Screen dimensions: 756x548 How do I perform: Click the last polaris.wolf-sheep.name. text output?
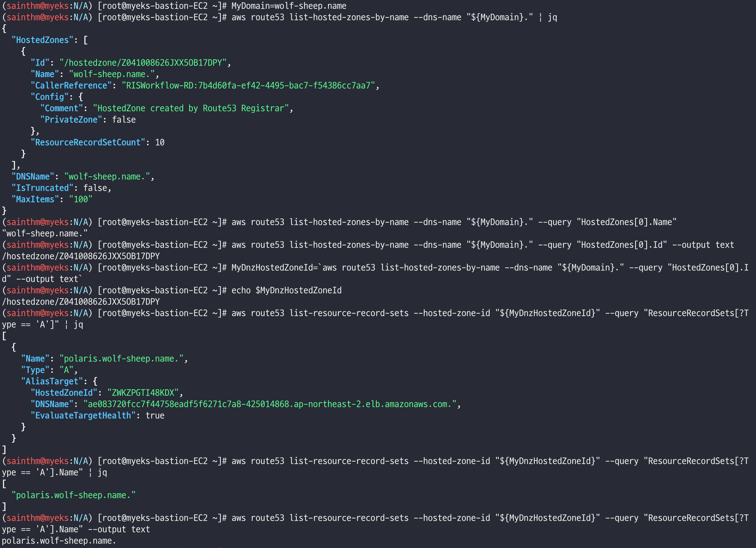(x=59, y=541)
